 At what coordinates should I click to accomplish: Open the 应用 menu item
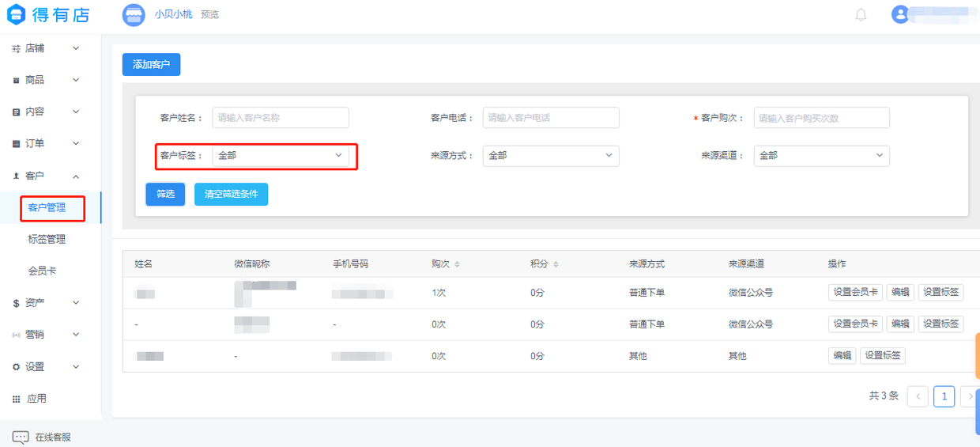[x=36, y=399]
